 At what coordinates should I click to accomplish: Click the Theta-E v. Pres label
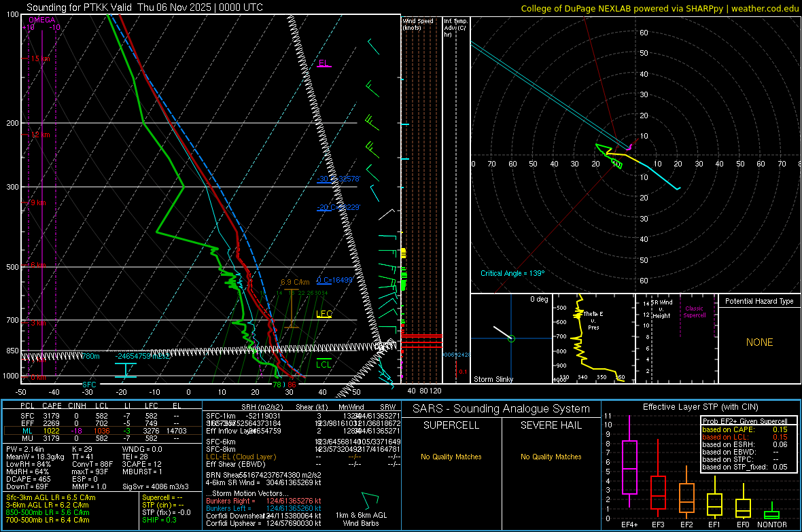[593, 320]
